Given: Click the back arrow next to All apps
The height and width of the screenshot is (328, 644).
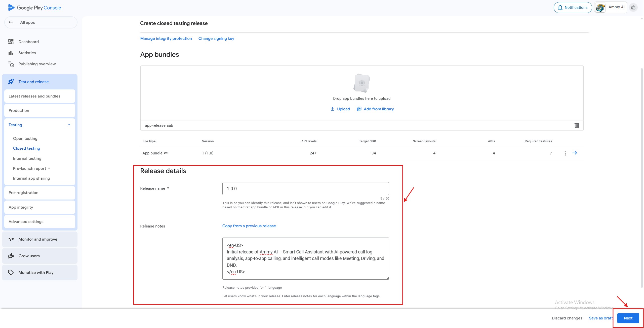Looking at the screenshot, I should coord(11,22).
